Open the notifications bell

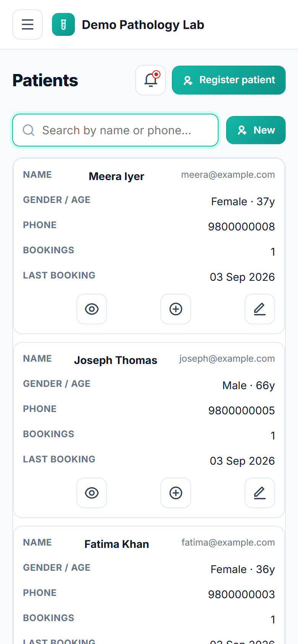click(x=151, y=80)
